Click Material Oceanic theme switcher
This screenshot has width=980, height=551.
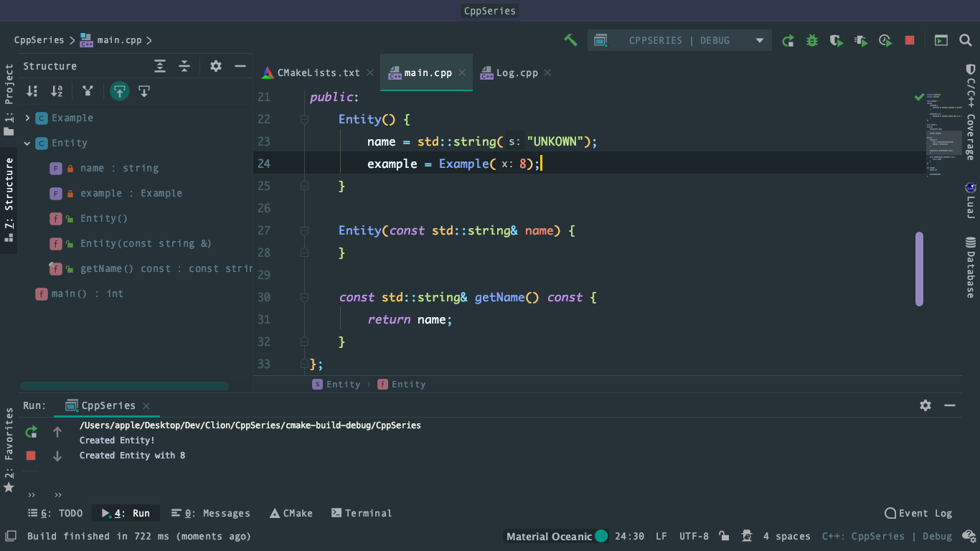pyautogui.click(x=557, y=536)
